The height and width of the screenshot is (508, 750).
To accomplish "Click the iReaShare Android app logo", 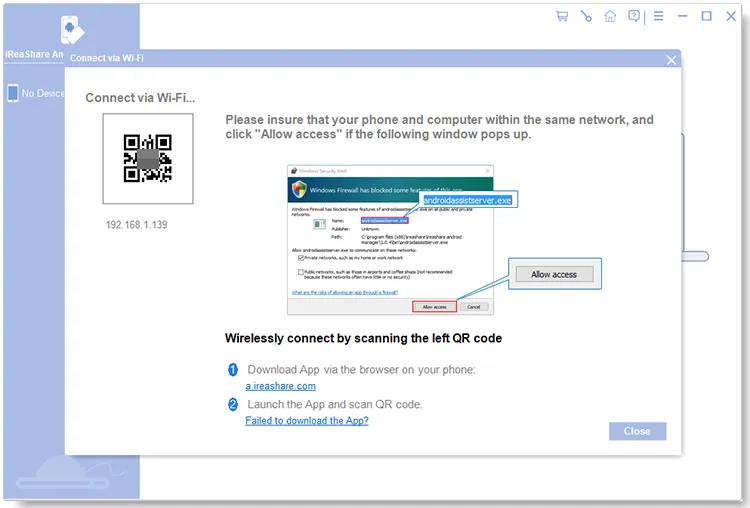I will [72, 29].
